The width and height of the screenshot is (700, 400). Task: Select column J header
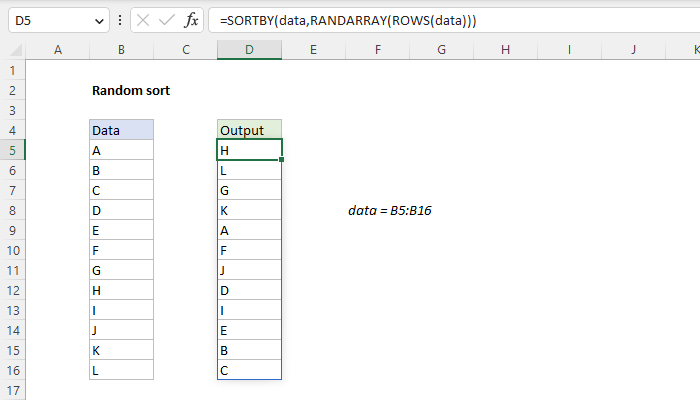[x=633, y=50]
